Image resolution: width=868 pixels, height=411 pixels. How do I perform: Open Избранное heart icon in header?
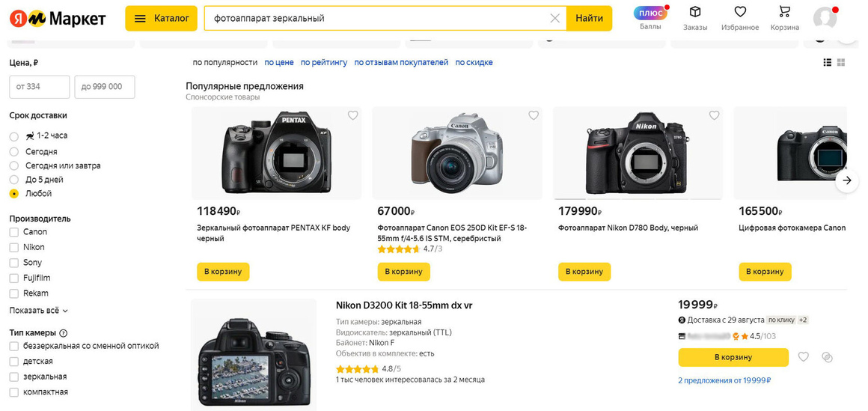tap(740, 12)
